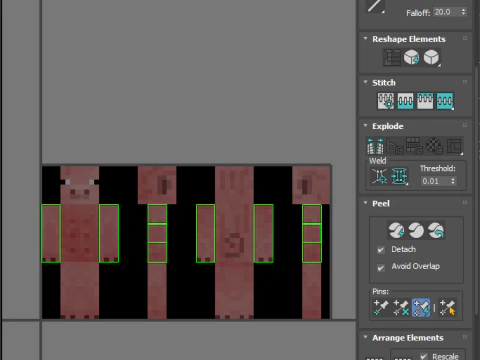Screen dimensions: 480x360
Task: Click the weld Threshold value field
Action: click(435, 181)
